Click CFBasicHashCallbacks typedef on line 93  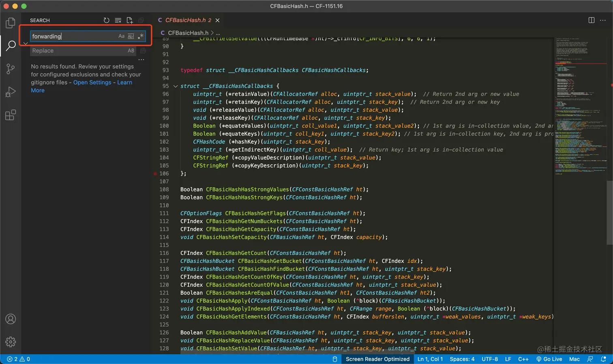[x=334, y=70]
